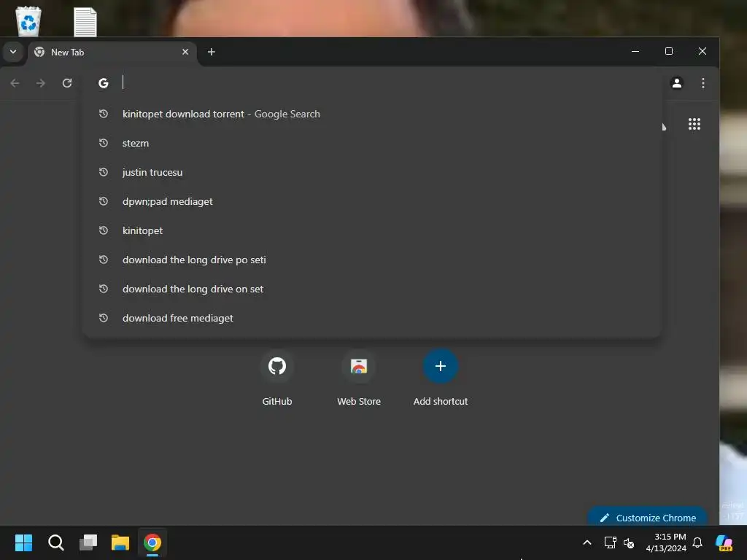Select the text document icon on the desktop

[85, 22]
